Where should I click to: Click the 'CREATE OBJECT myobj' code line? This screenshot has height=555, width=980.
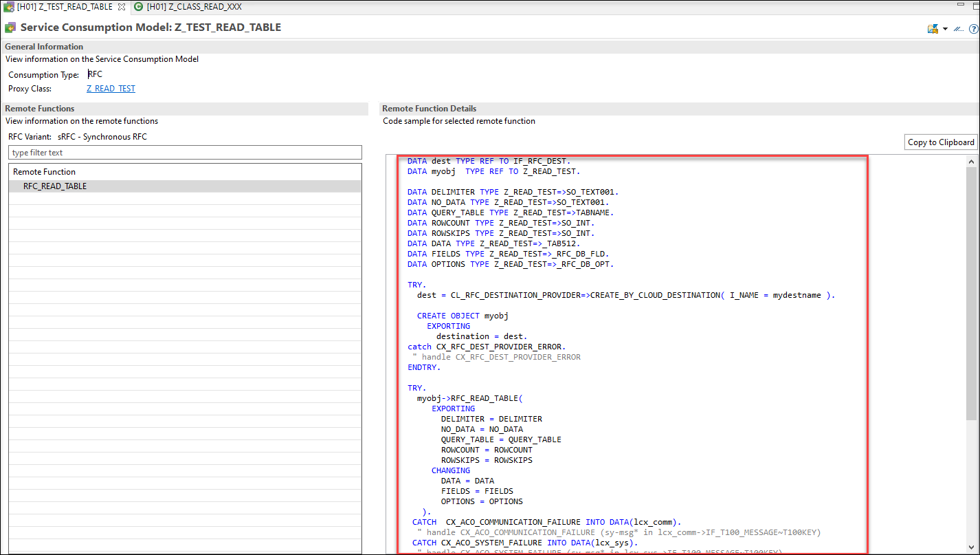tap(463, 316)
